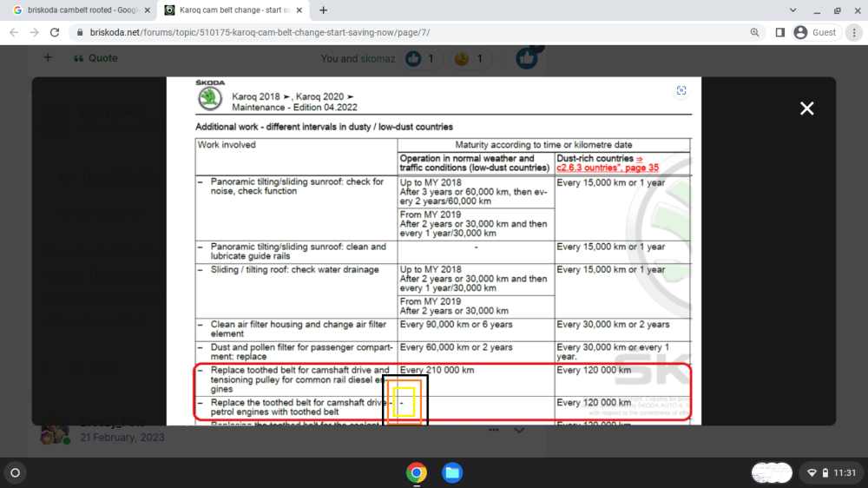Image resolution: width=868 pixels, height=488 pixels.
Task: Click the Skoda logo in the document
Action: [x=210, y=99]
